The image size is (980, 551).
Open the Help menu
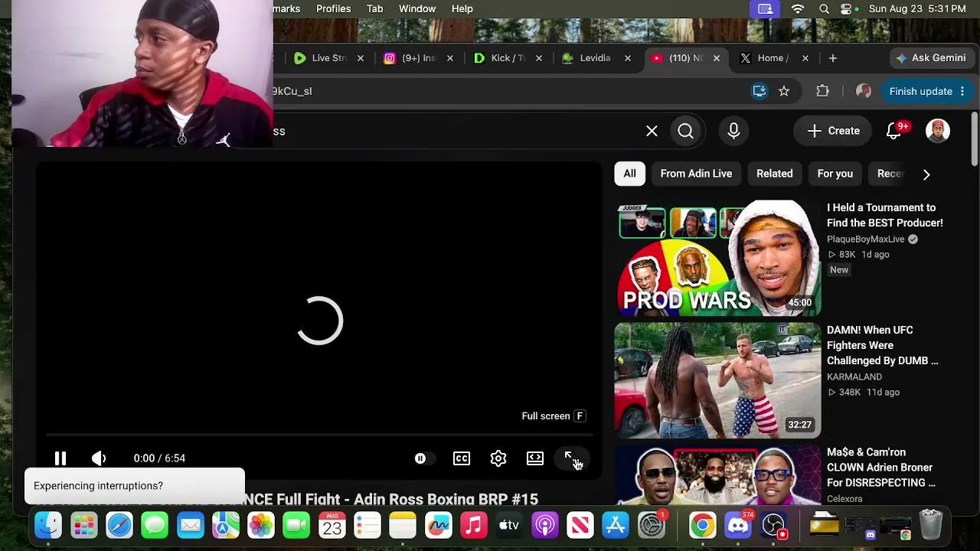coord(462,8)
